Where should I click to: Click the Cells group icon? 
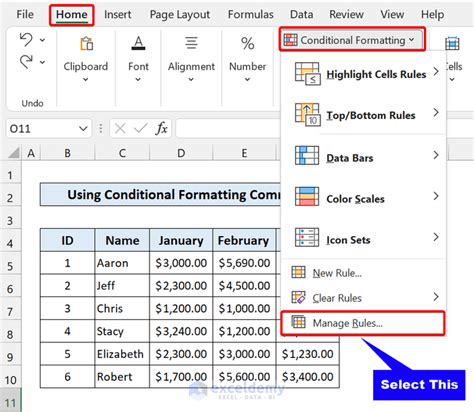click(x=452, y=43)
